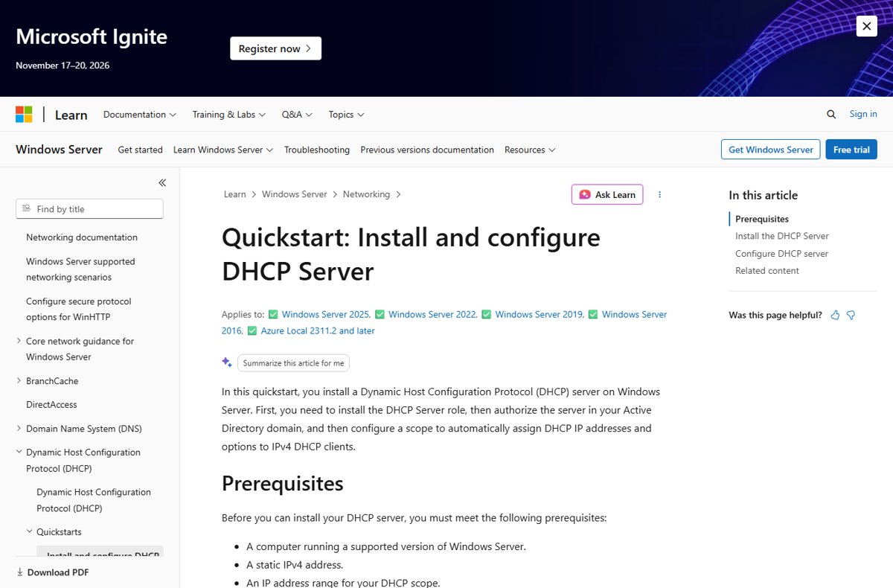893x588 pixels.
Task: Click the Download PDF arrow icon
Action: click(19, 572)
